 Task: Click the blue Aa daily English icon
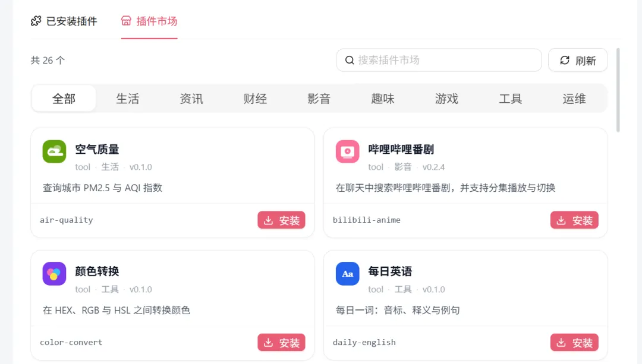click(347, 274)
